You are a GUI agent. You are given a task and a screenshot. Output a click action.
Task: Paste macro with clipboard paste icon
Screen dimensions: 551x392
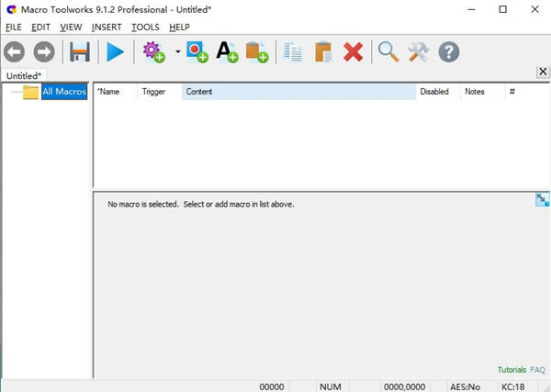point(323,52)
